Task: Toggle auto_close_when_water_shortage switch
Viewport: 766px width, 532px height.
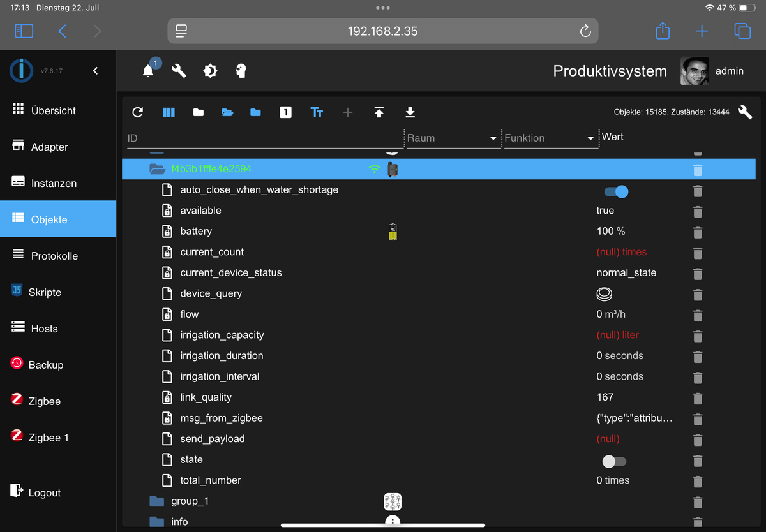Action: tap(616, 191)
